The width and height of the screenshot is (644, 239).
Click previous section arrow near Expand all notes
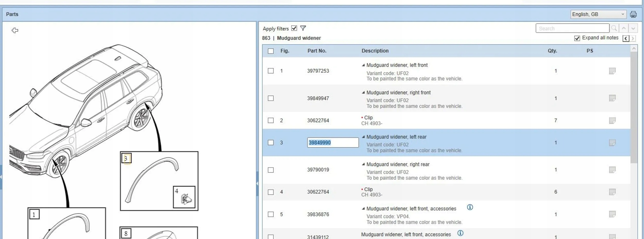pyautogui.click(x=626, y=38)
